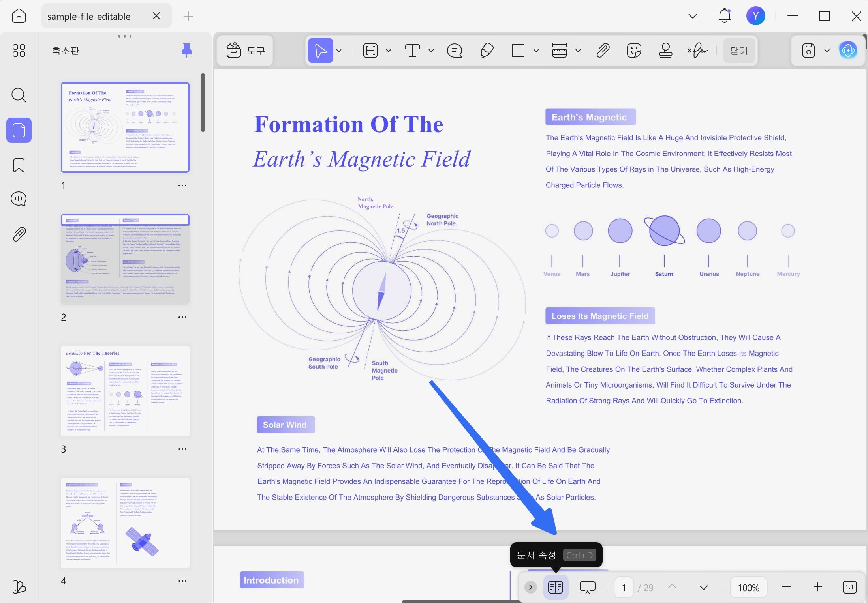Open the user account avatar Y
868x603 pixels.
click(x=756, y=16)
